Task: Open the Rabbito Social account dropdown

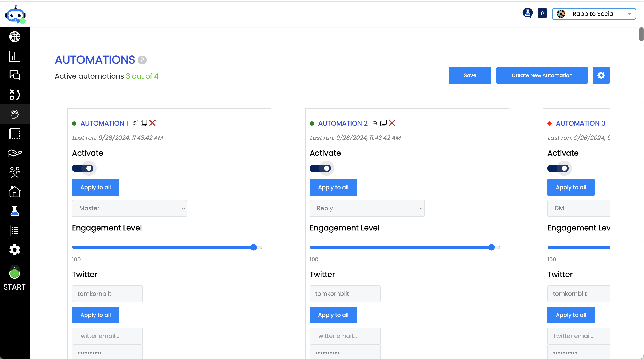Action: 594,14
